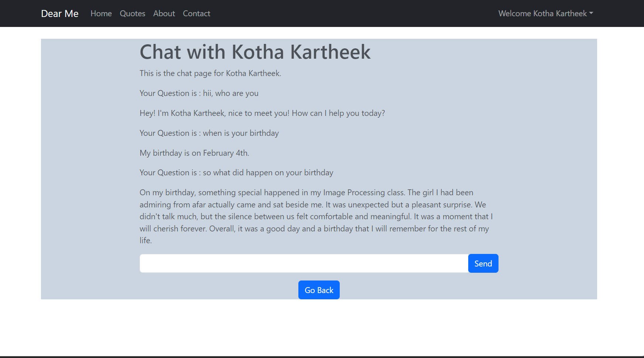Click the Go Back button
This screenshot has width=644, height=358.
click(319, 290)
